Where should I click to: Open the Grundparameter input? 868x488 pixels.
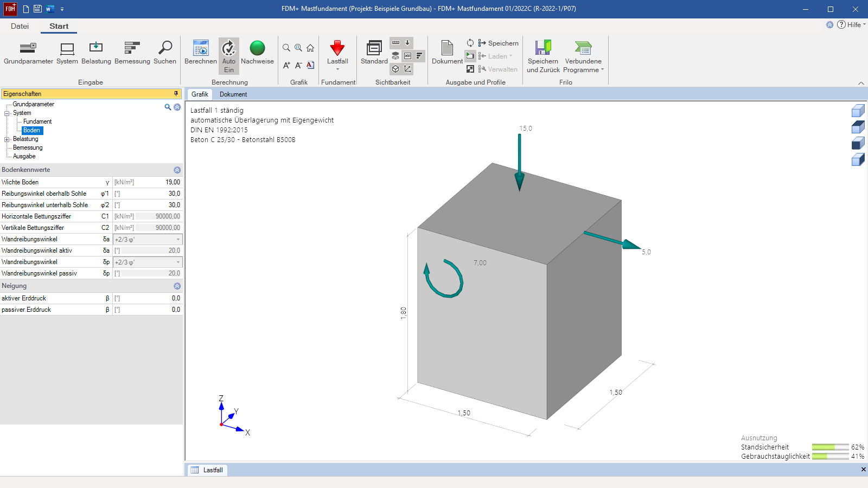28,53
